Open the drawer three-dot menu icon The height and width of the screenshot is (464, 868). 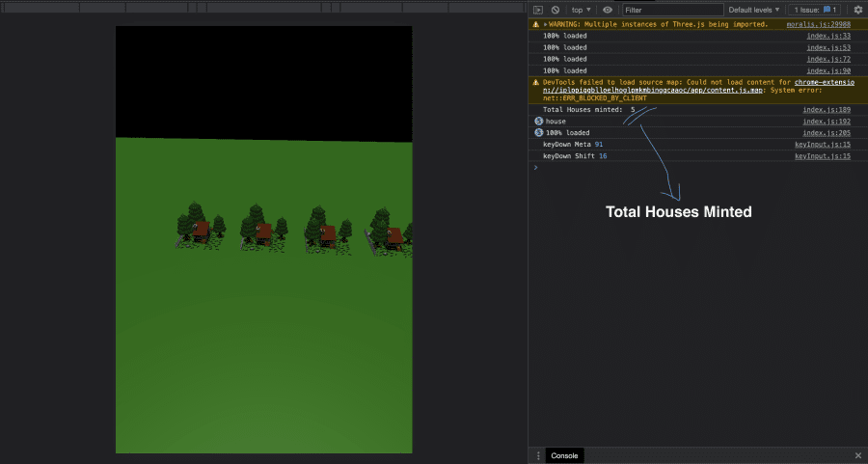pos(538,455)
